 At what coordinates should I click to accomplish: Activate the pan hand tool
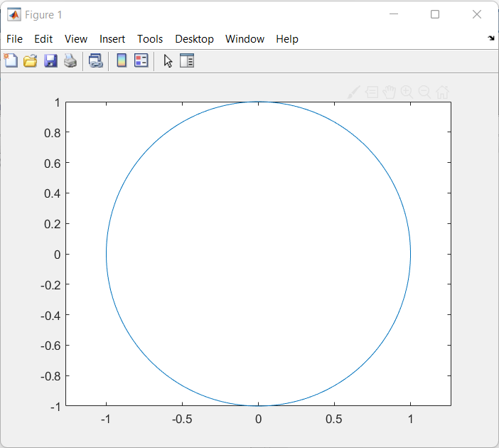pos(390,92)
